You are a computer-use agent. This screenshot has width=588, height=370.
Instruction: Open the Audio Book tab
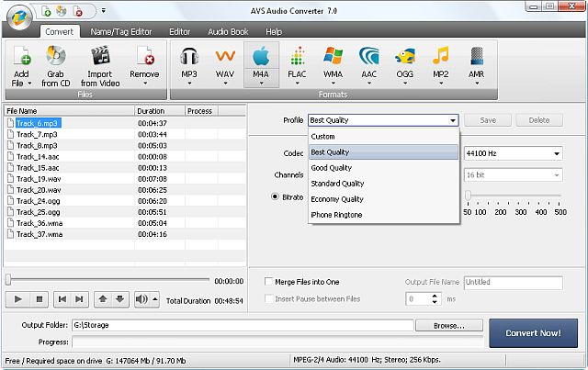(x=228, y=32)
